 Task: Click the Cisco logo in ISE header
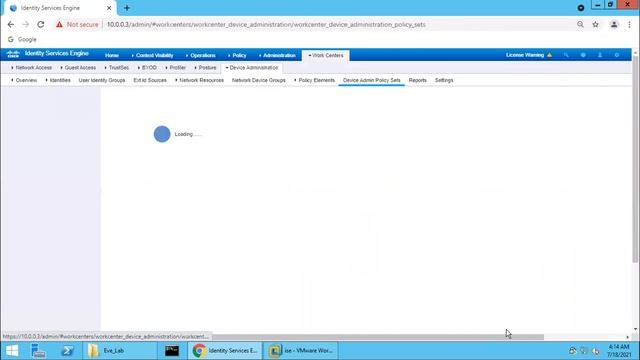click(x=13, y=54)
